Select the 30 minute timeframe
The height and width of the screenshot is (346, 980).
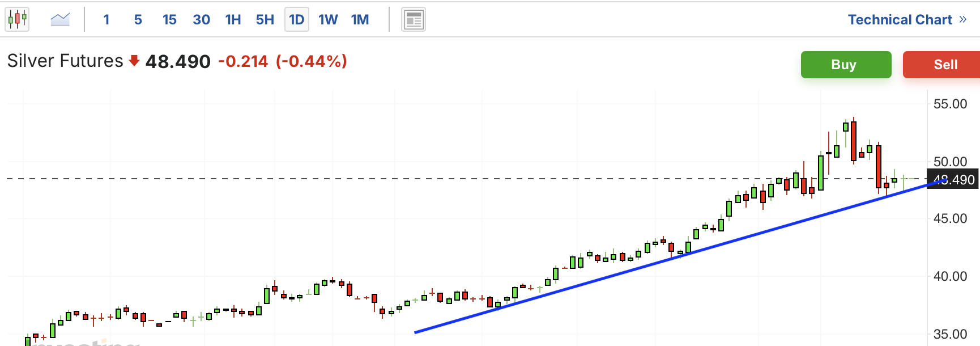click(201, 20)
